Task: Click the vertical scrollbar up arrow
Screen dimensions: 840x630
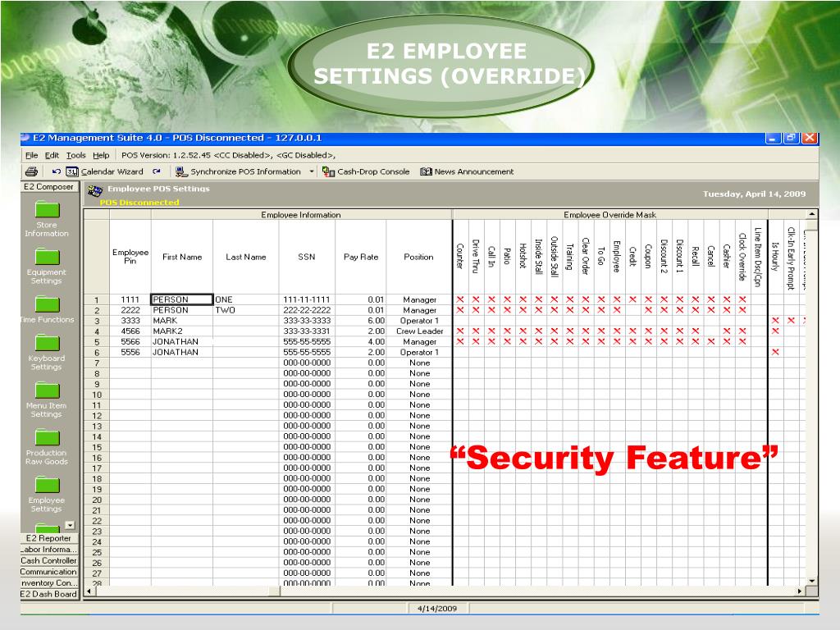Action: tap(812, 214)
